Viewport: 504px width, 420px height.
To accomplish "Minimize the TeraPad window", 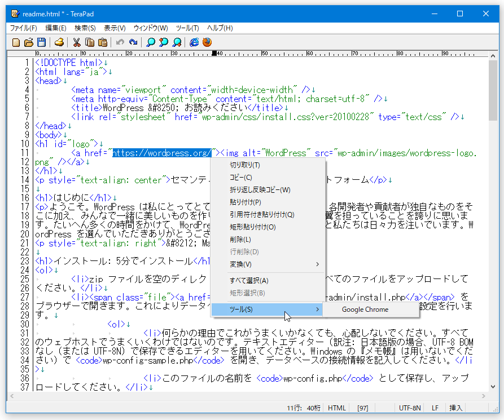I will pos(435,14).
